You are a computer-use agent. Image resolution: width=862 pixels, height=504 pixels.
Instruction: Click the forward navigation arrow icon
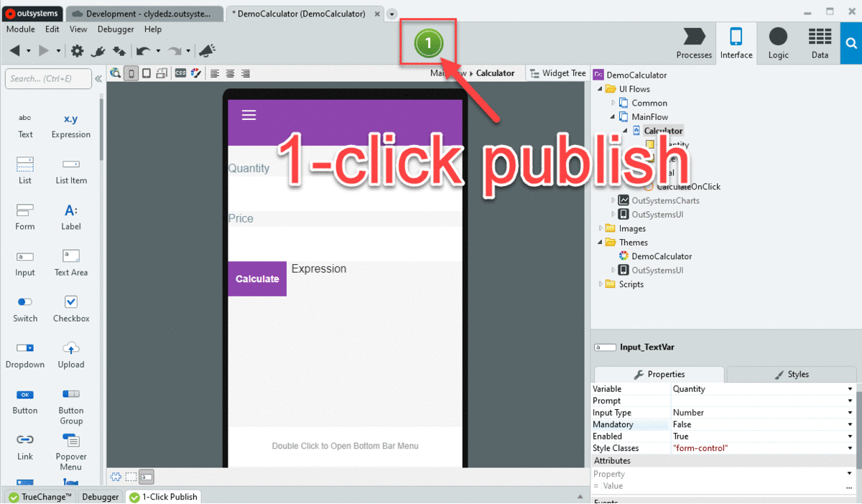click(x=44, y=50)
